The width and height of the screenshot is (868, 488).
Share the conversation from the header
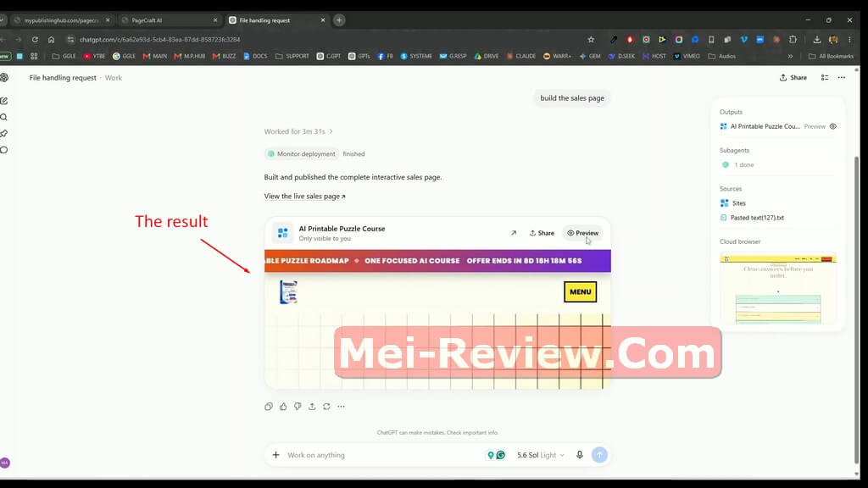click(x=793, y=77)
